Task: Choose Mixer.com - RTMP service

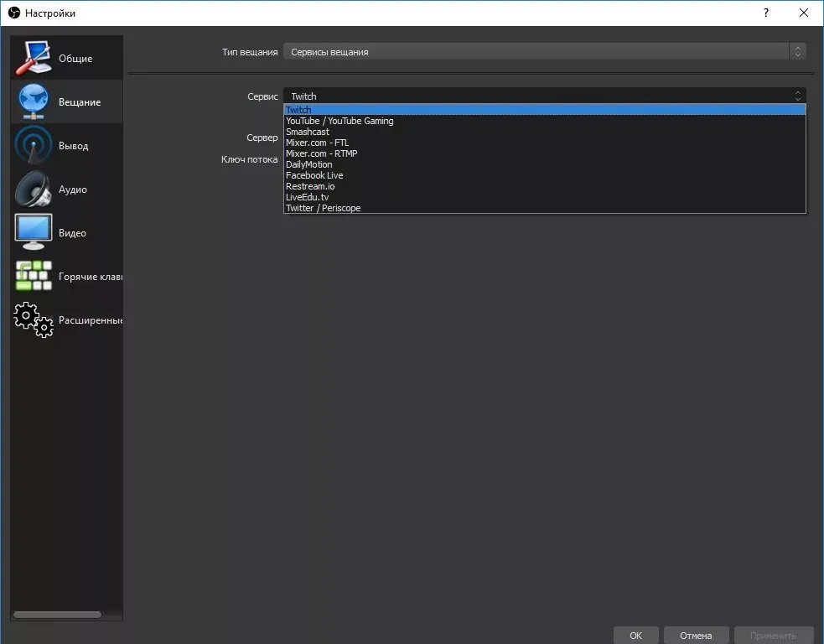Action: (544, 153)
